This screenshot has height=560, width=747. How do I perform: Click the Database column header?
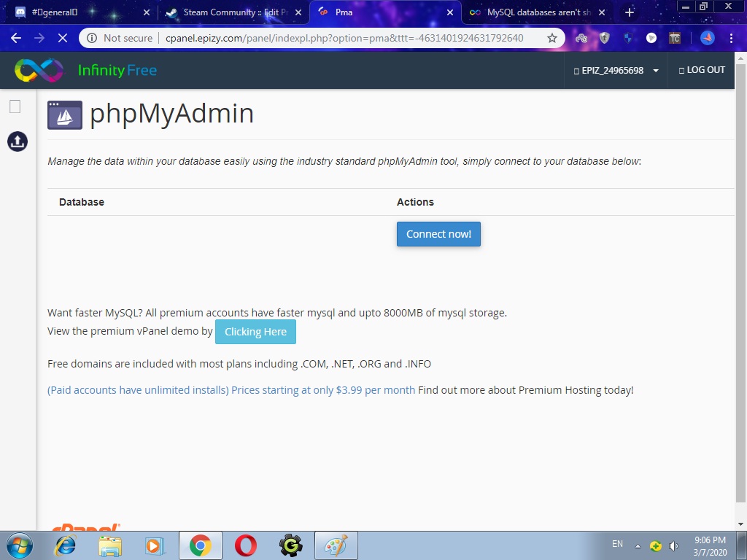point(82,202)
